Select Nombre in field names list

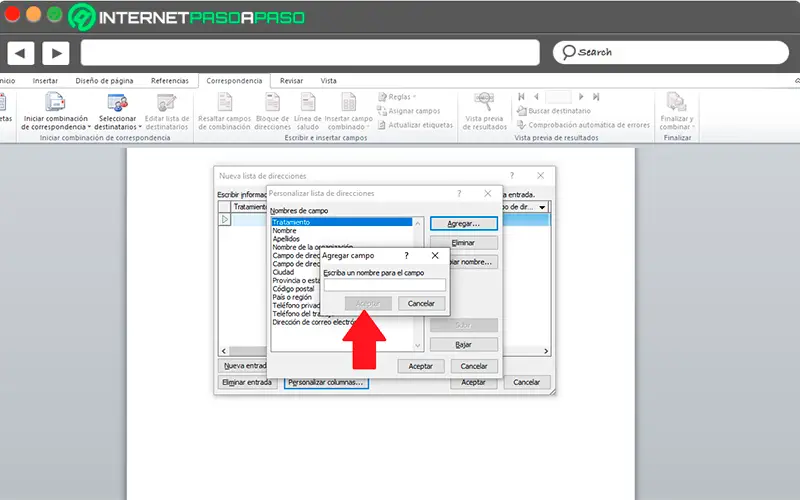point(284,231)
